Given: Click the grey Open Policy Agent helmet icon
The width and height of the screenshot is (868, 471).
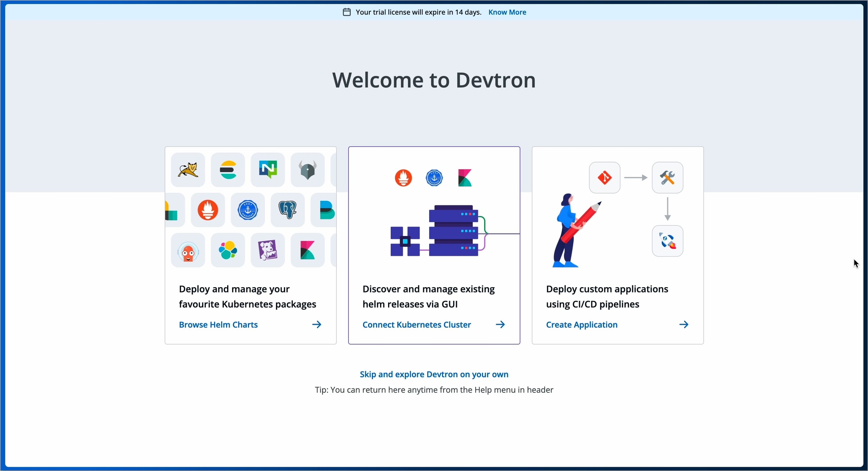Looking at the screenshot, I should tap(308, 170).
